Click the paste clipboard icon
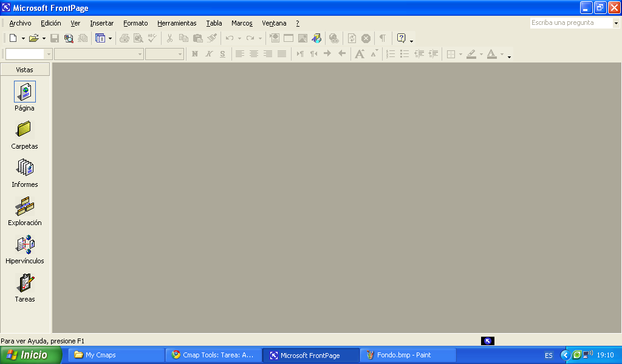Screen dimensions: 622x364 coord(197,38)
